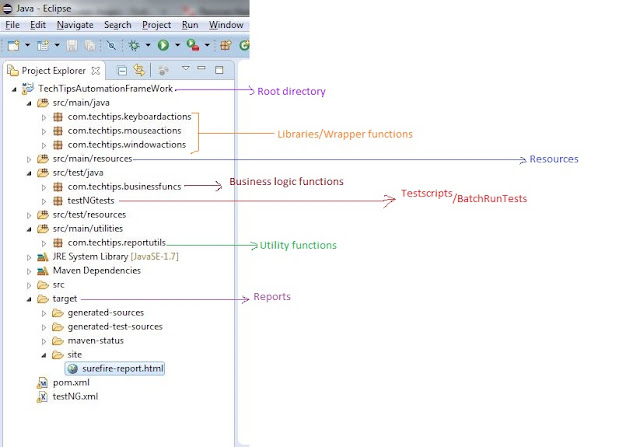Open the File menu

pos(12,25)
